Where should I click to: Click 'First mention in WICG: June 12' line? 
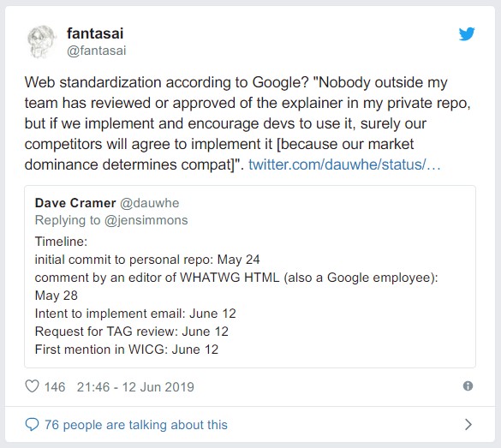[x=127, y=349]
